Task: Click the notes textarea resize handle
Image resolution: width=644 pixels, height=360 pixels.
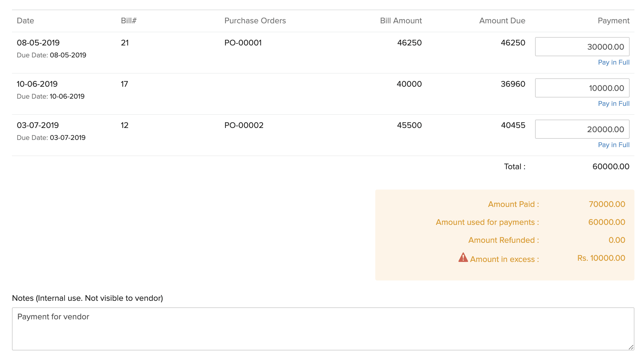Action: tap(631, 347)
